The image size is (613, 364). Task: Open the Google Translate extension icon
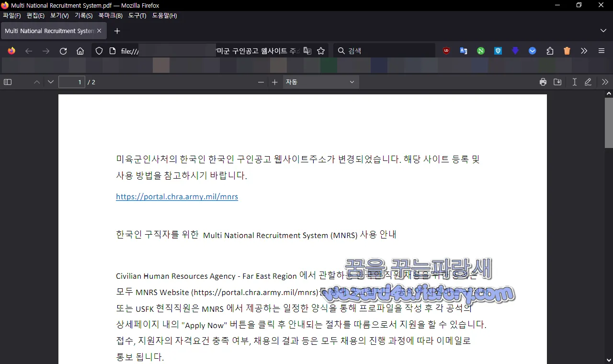464,51
